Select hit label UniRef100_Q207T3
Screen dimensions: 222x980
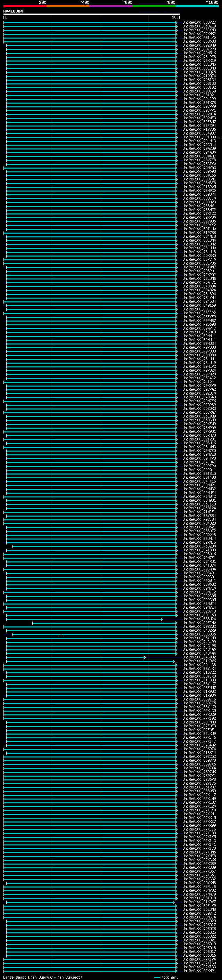pyautogui.click(x=199, y=611)
